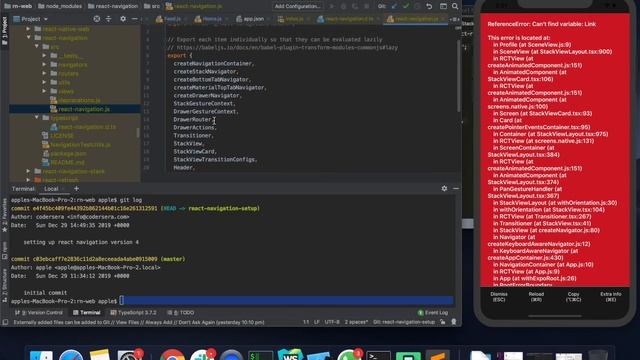Click Git branch react-navigation-setup in status bar

(x=404, y=322)
